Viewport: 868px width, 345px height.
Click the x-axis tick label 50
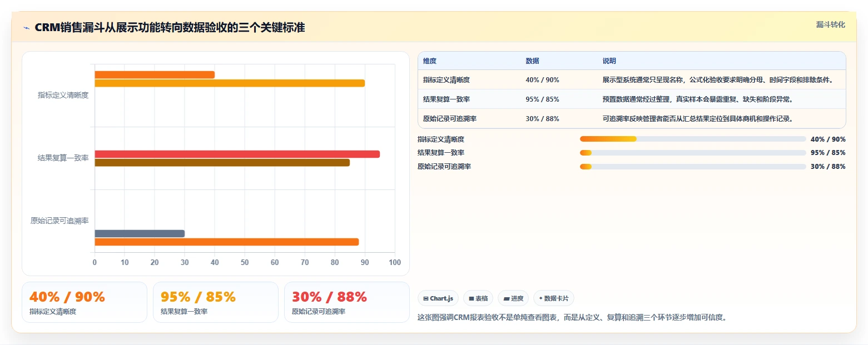pyautogui.click(x=245, y=262)
